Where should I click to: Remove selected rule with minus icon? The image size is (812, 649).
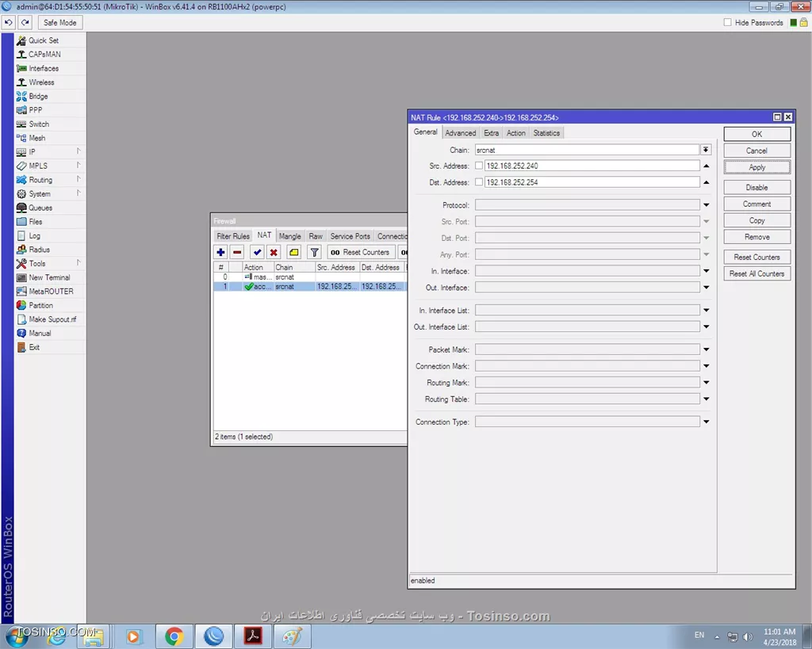point(237,253)
